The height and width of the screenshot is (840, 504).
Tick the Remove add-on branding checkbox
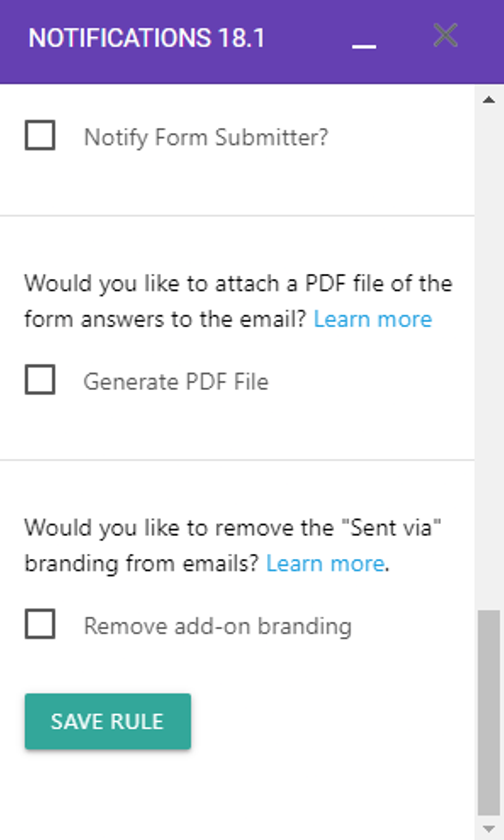coord(40,624)
